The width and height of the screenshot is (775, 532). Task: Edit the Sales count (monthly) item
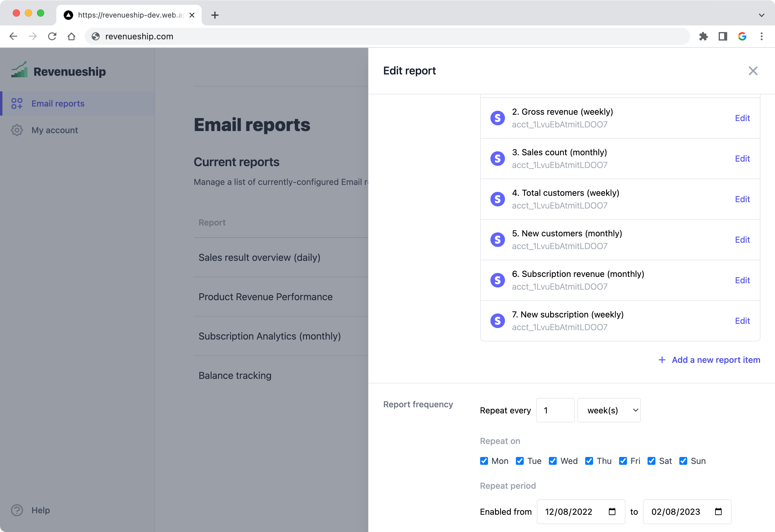point(742,159)
